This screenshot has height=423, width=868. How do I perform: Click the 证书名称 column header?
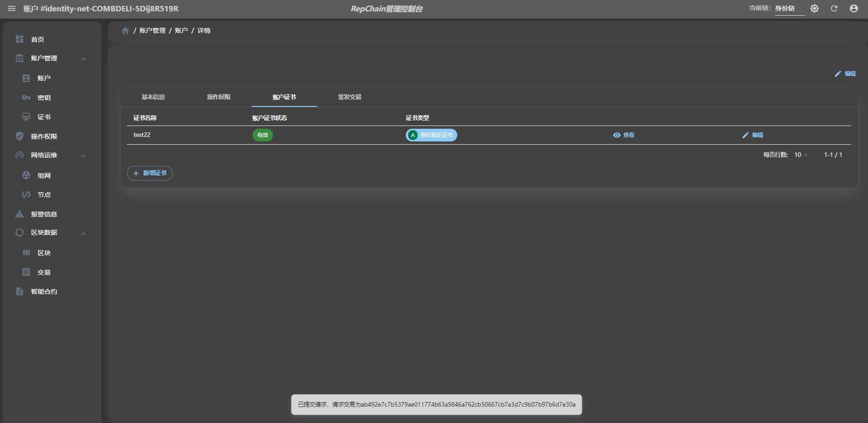(145, 118)
